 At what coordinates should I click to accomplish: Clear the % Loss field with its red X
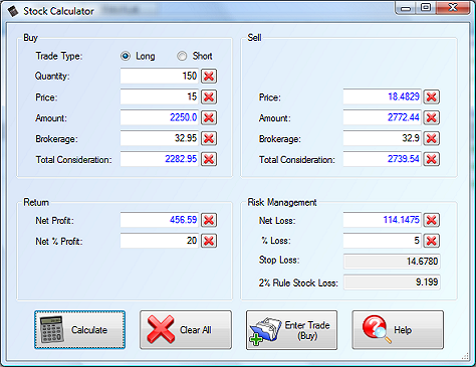(x=432, y=241)
